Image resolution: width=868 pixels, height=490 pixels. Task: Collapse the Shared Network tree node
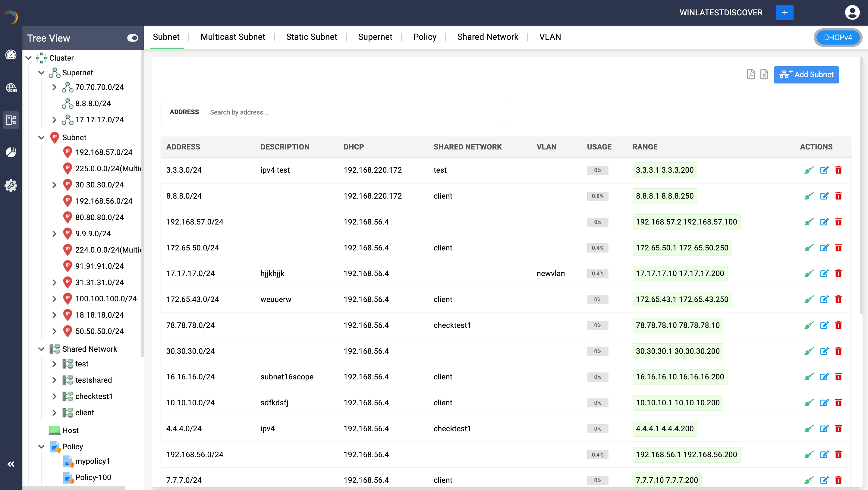click(x=42, y=349)
